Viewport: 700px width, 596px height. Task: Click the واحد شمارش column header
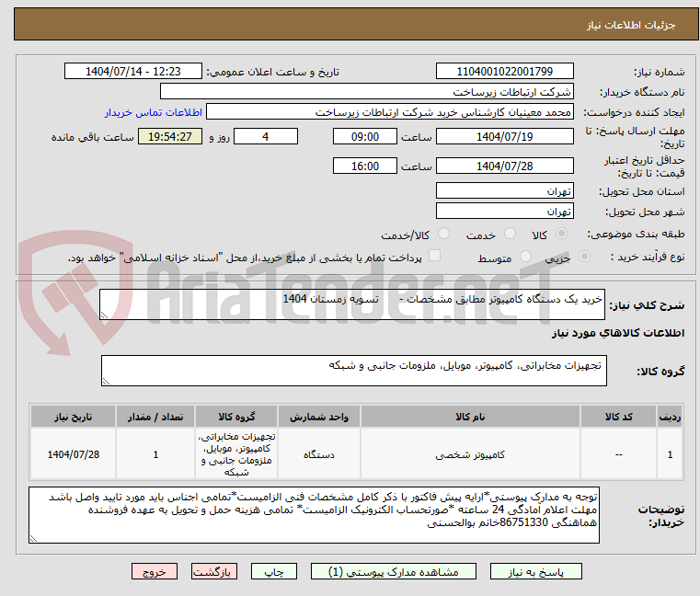(319, 417)
